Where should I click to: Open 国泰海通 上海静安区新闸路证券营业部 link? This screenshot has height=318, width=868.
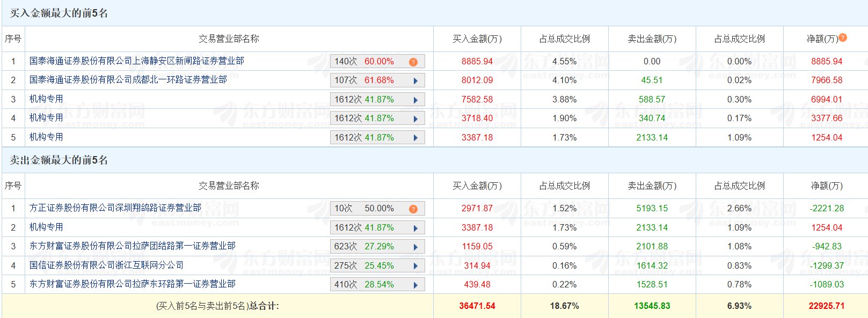[x=136, y=61]
